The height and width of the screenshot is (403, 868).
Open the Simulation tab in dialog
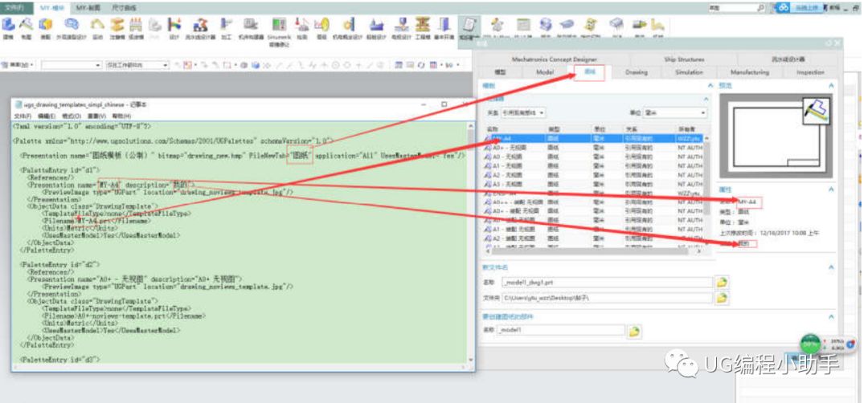coord(690,72)
